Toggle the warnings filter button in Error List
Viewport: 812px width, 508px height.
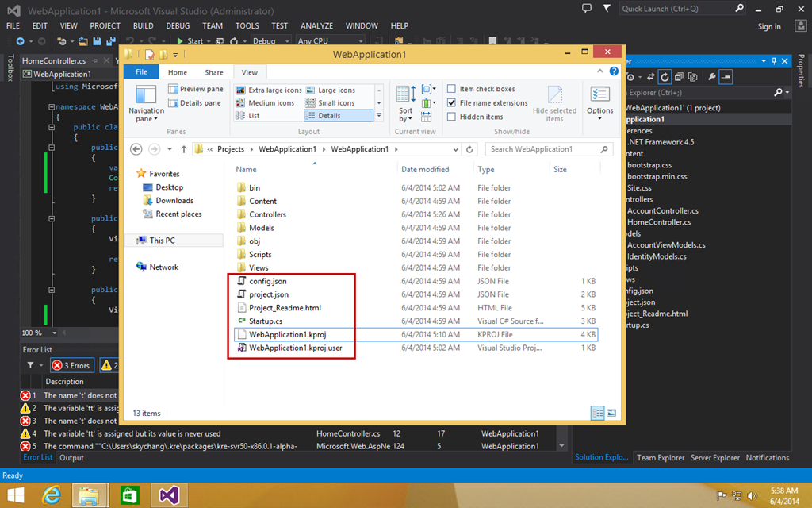[109, 365]
